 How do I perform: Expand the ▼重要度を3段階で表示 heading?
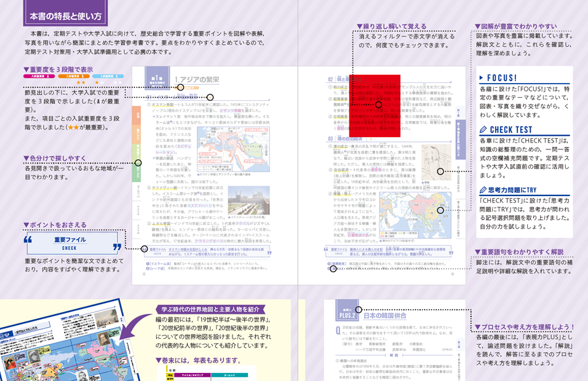click(x=58, y=69)
